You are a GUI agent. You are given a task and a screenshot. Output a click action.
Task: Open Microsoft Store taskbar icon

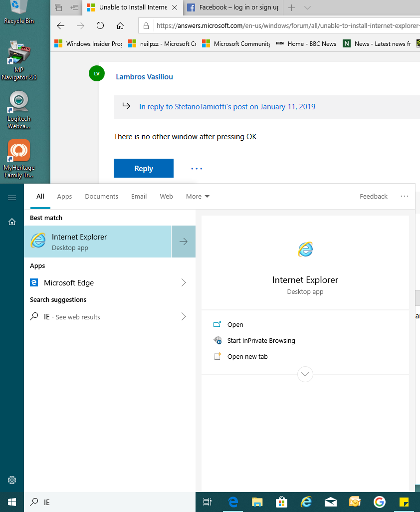[281, 502]
